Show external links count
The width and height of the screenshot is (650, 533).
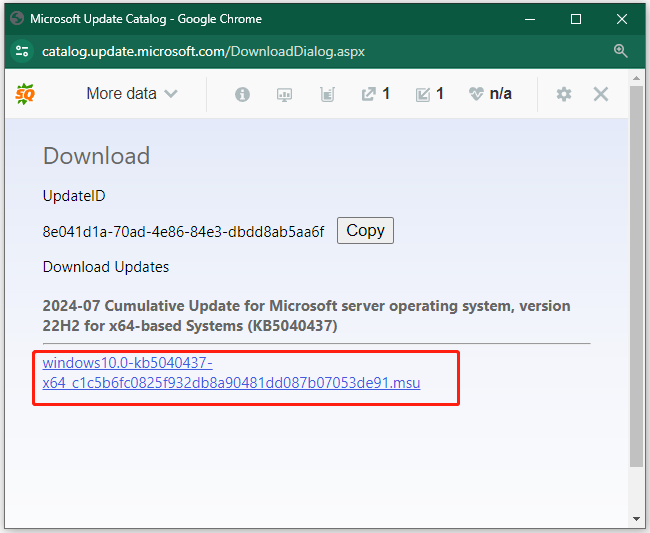click(x=375, y=94)
